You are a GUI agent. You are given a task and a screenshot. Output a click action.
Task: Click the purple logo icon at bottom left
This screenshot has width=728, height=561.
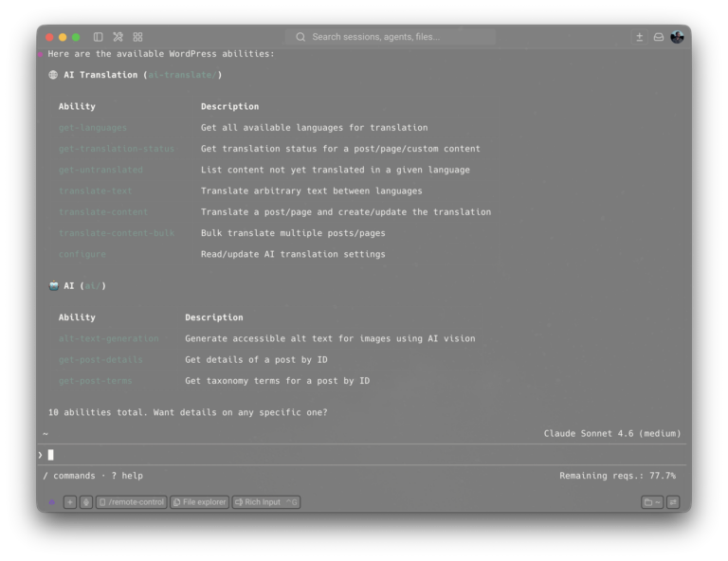(x=51, y=502)
